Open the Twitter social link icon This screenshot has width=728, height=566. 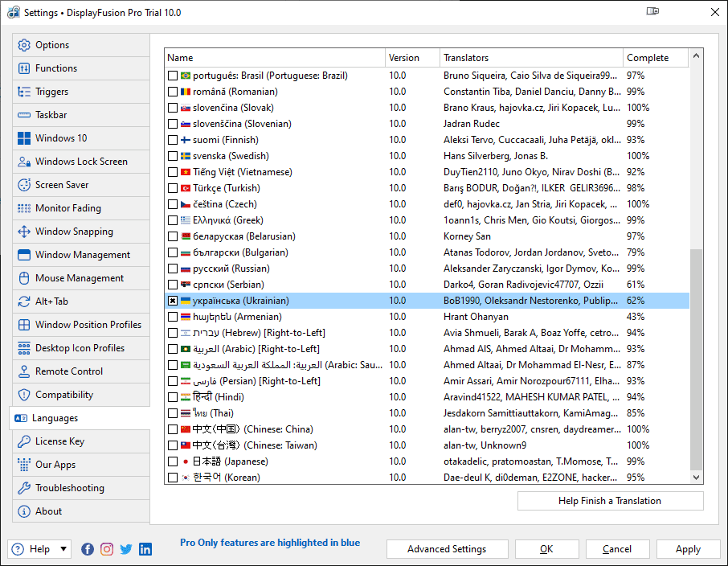click(126, 549)
